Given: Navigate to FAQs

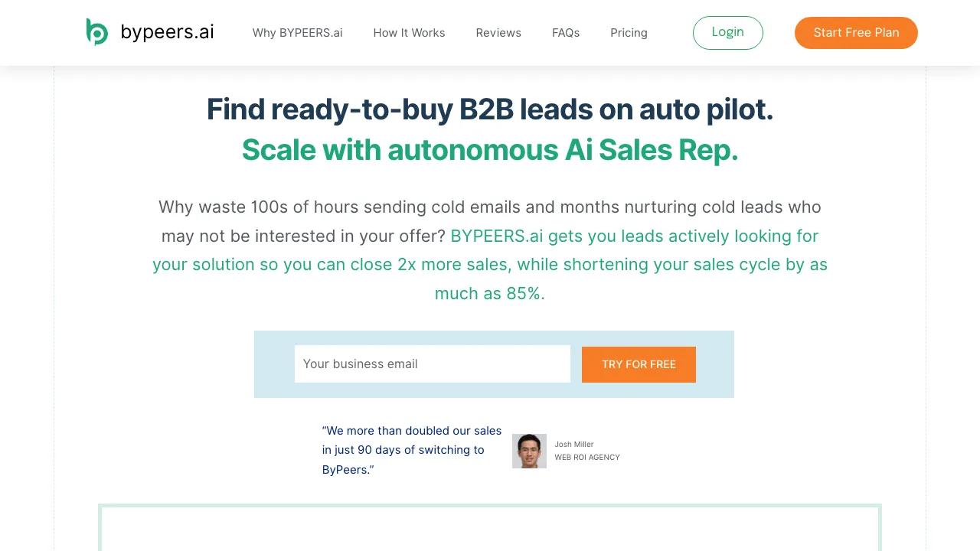Looking at the screenshot, I should coord(566,33).
